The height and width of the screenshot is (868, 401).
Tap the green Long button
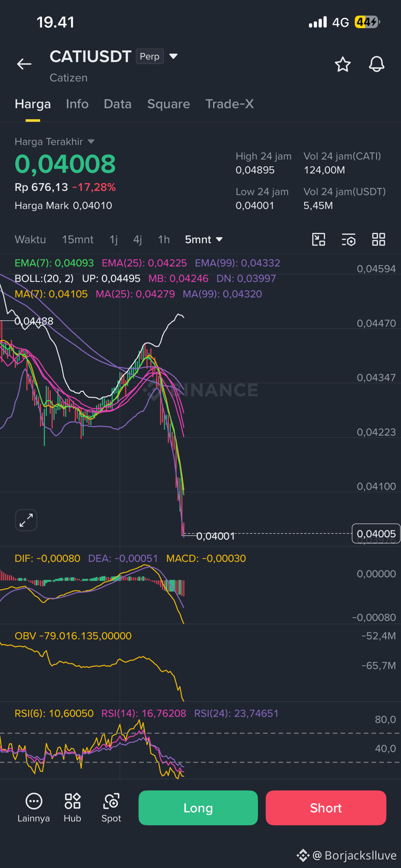tap(198, 808)
